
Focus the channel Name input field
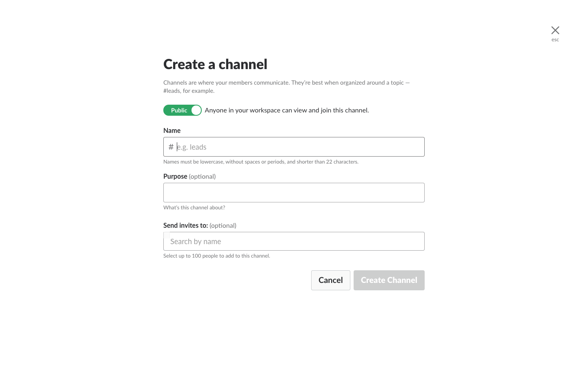(298, 147)
